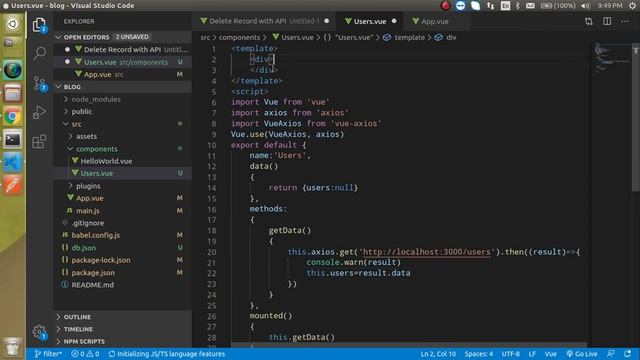Switch to the Delete Record with API tab
The image size is (640, 360).
click(x=264, y=21)
